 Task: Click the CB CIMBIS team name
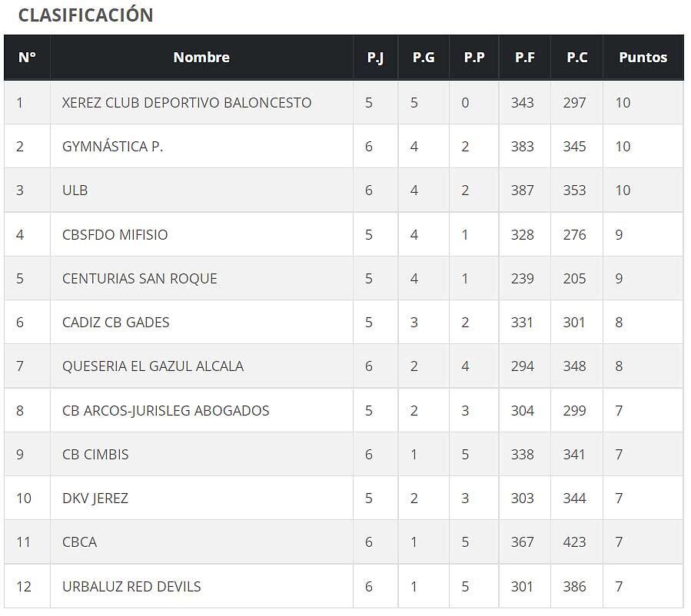point(95,455)
